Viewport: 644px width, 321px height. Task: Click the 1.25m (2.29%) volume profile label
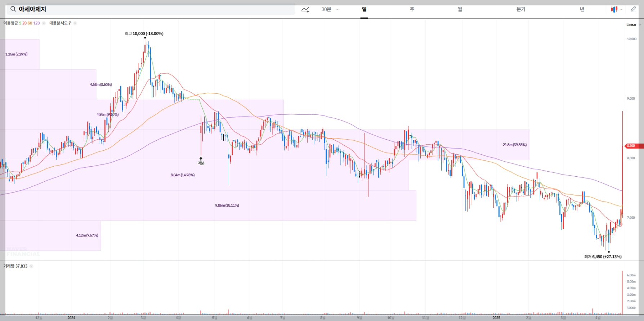click(16, 54)
